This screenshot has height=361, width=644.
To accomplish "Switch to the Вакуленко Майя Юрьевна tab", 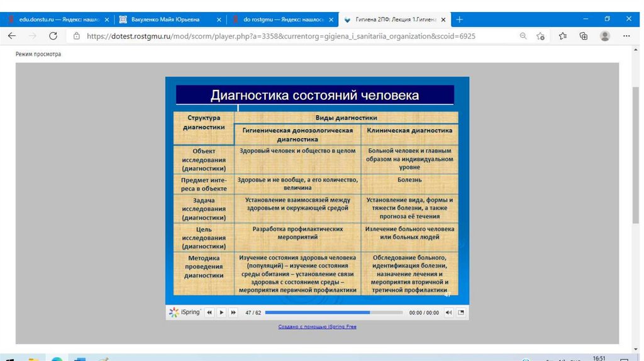I will 170,19.
